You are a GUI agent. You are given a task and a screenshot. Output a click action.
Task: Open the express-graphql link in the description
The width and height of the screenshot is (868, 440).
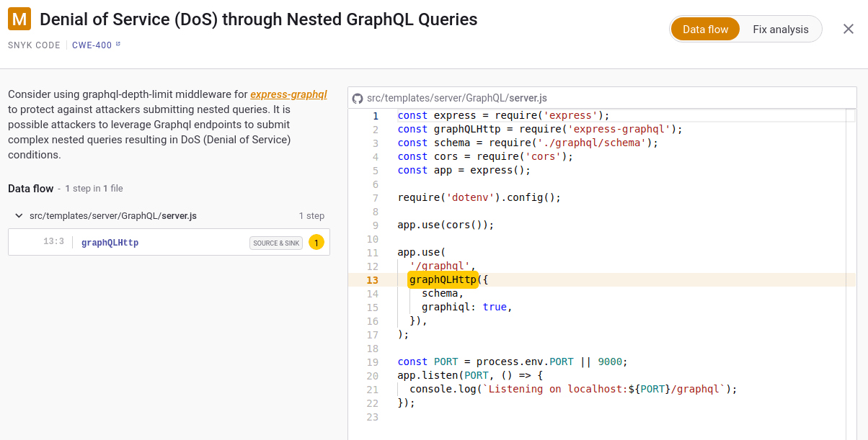(x=288, y=94)
